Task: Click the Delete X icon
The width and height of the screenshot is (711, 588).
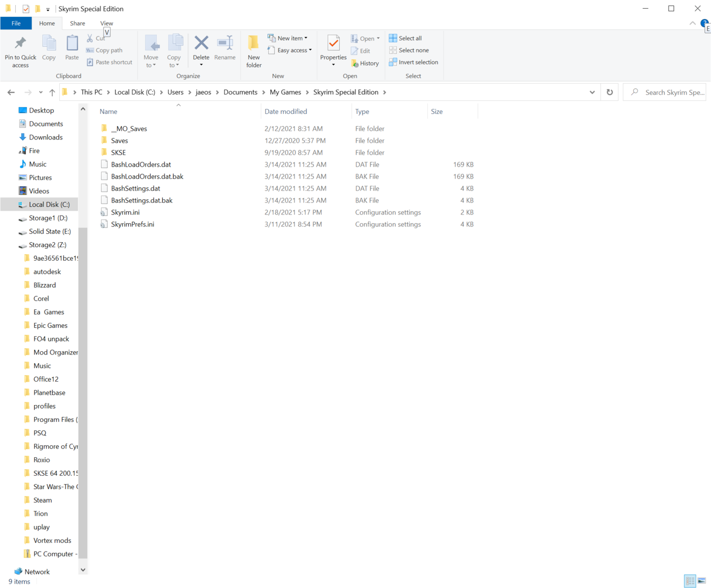Action: (x=201, y=43)
